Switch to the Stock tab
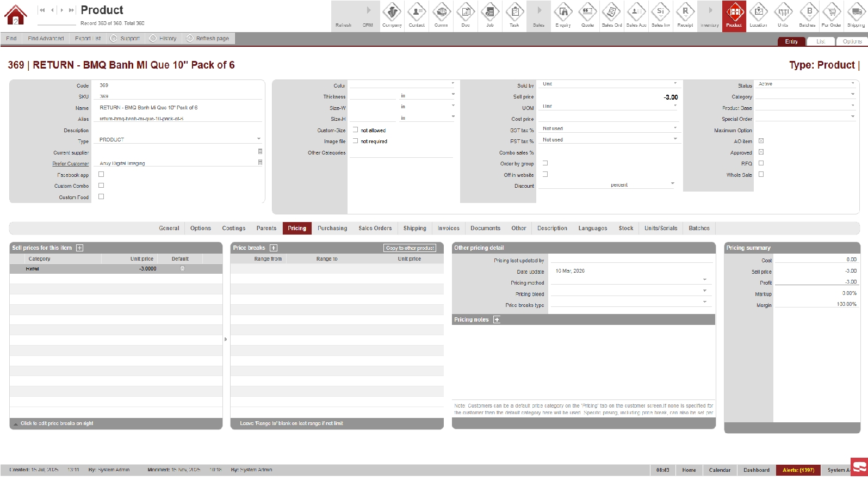 pyautogui.click(x=626, y=229)
